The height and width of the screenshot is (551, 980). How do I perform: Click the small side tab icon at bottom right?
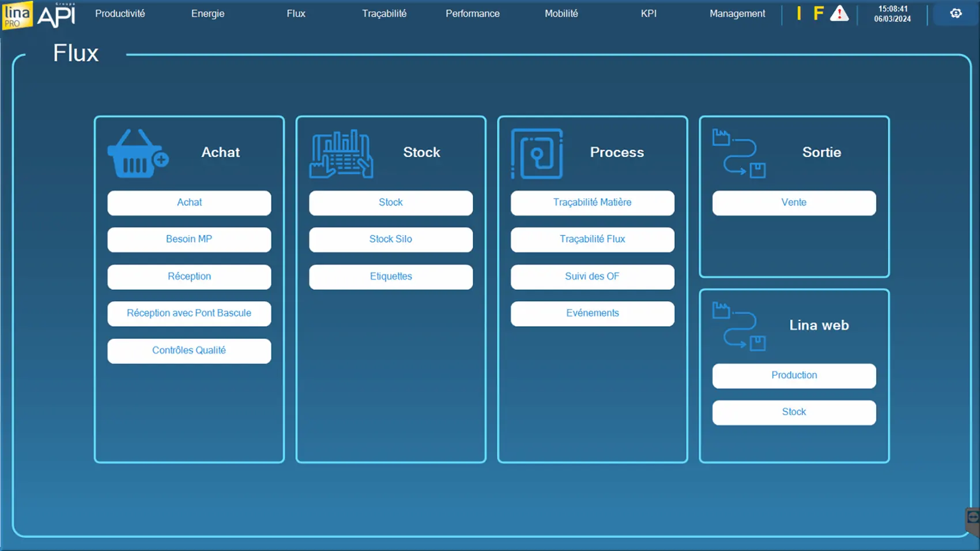(x=973, y=518)
